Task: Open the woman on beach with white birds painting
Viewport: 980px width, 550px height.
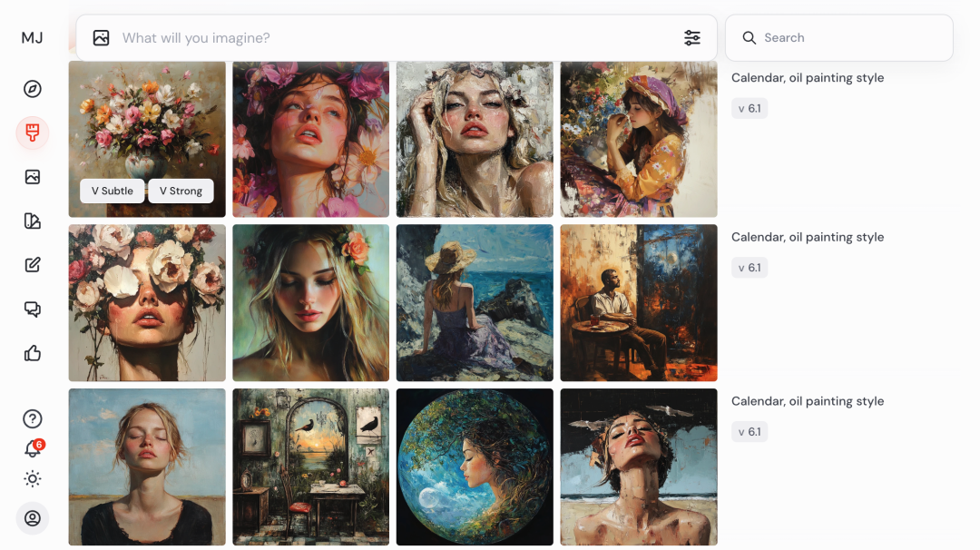Action: click(x=639, y=467)
